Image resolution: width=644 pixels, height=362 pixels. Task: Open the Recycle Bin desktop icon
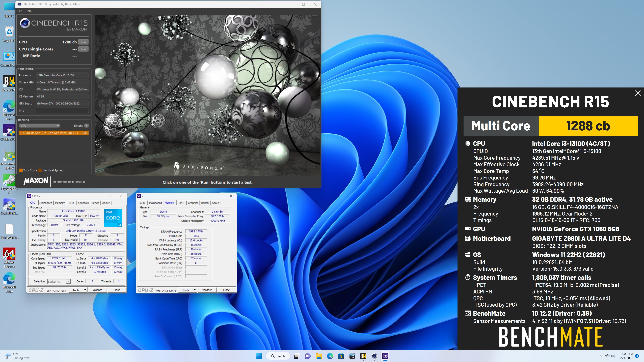[9, 34]
